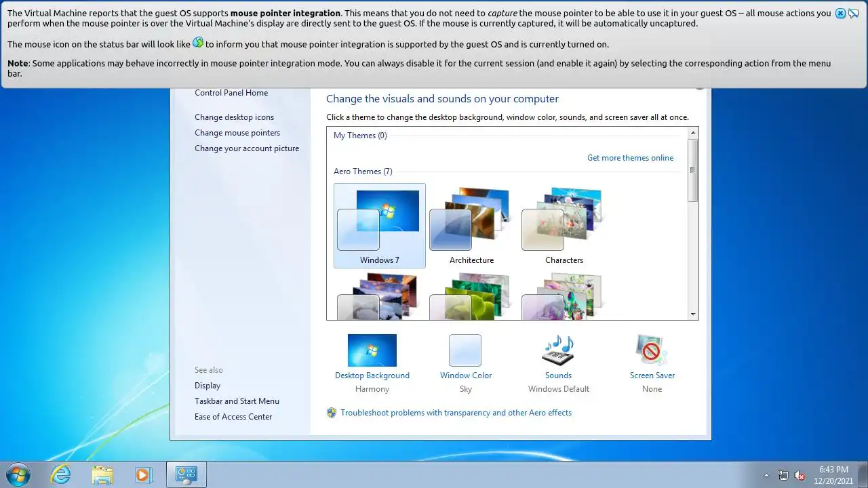Select the Windows 7 theme thumbnail

(380, 226)
